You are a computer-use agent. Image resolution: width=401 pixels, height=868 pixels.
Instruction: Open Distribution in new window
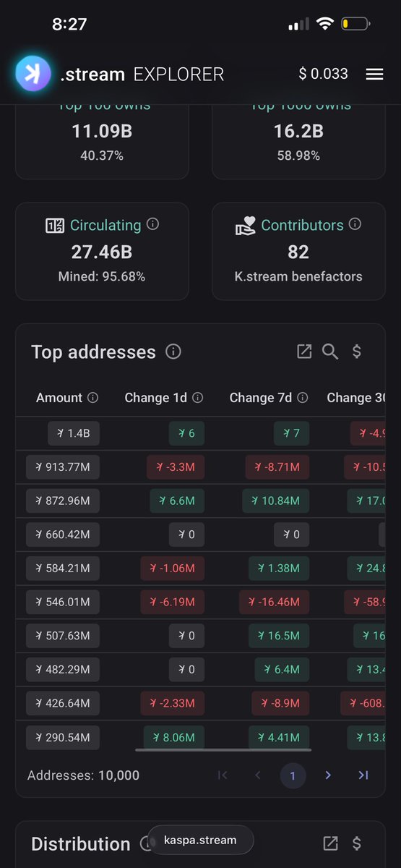pos(330,843)
